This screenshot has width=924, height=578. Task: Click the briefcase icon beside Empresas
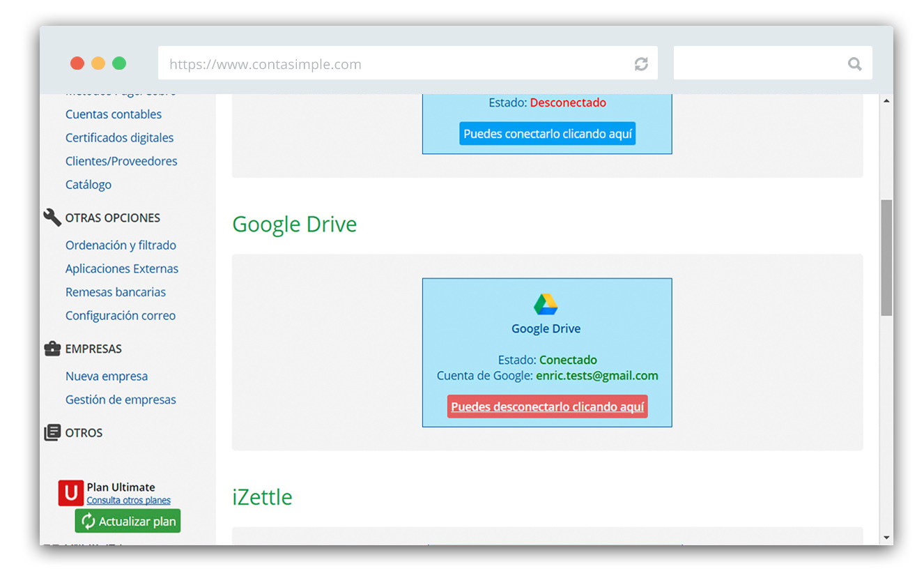52,349
